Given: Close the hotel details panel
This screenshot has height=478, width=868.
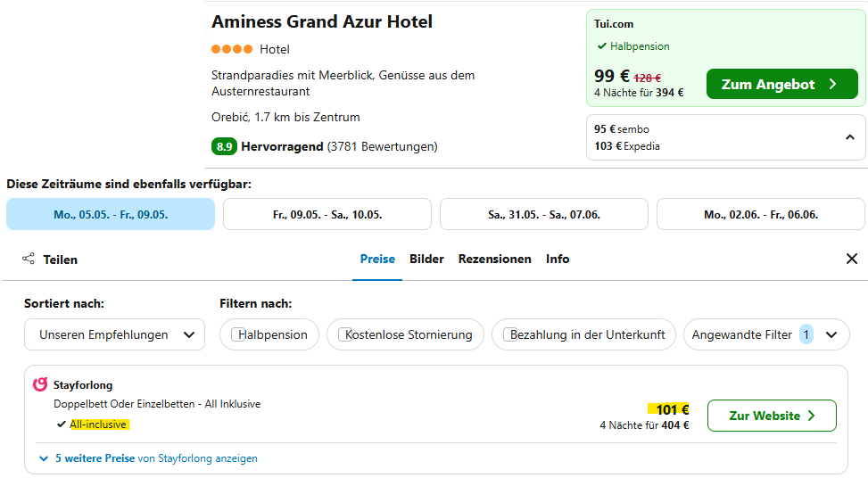Looking at the screenshot, I should point(851,259).
